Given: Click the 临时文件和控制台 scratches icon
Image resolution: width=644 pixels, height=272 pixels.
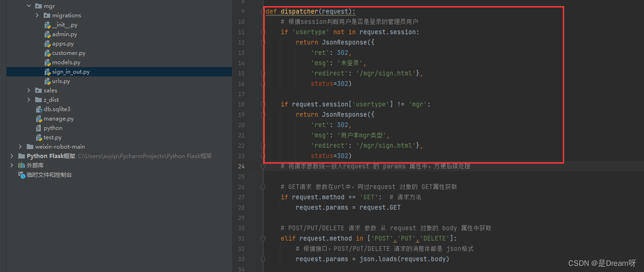Looking at the screenshot, I should pyautogui.click(x=22, y=175).
